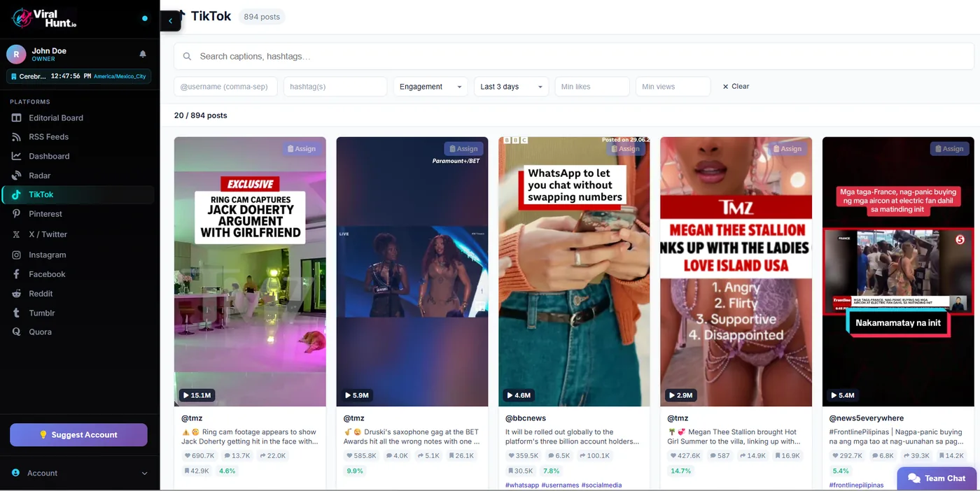
Task: Click the ViralHunt.io logo
Action: coord(44,17)
